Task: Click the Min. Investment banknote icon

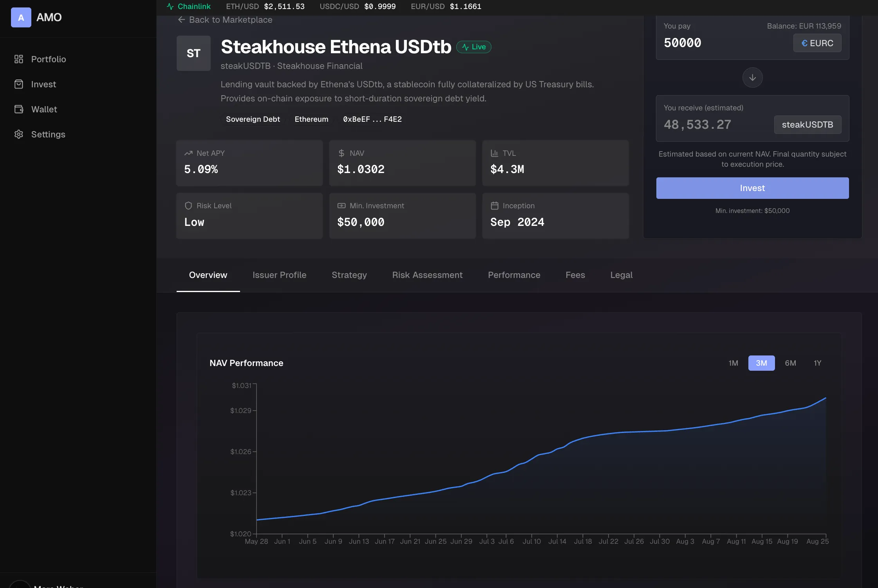Action: click(341, 206)
